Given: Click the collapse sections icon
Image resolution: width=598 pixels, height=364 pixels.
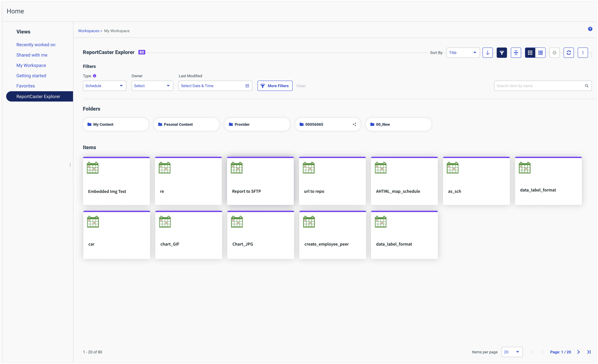Looking at the screenshot, I should [x=516, y=53].
